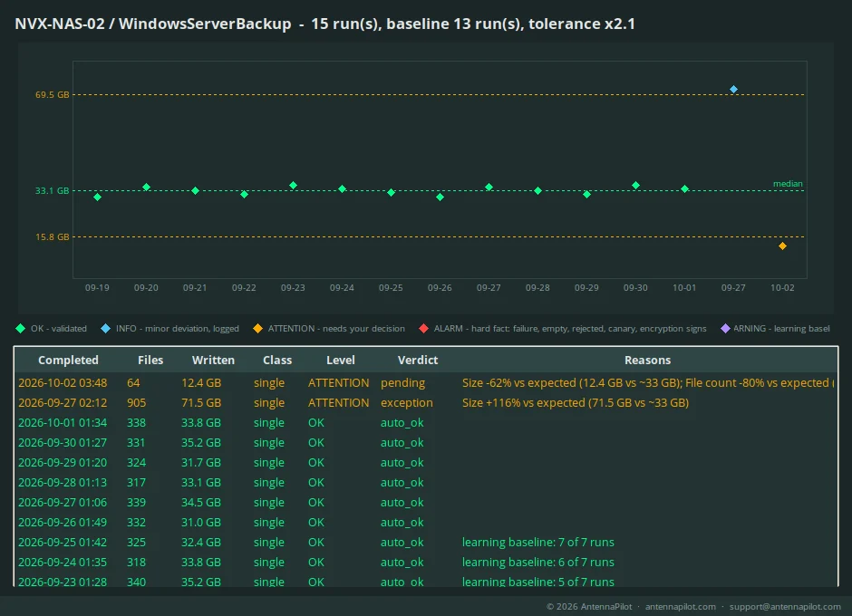Click the green OK diamond in the legend
The width and height of the screenshot is (852, 616).
21,328
